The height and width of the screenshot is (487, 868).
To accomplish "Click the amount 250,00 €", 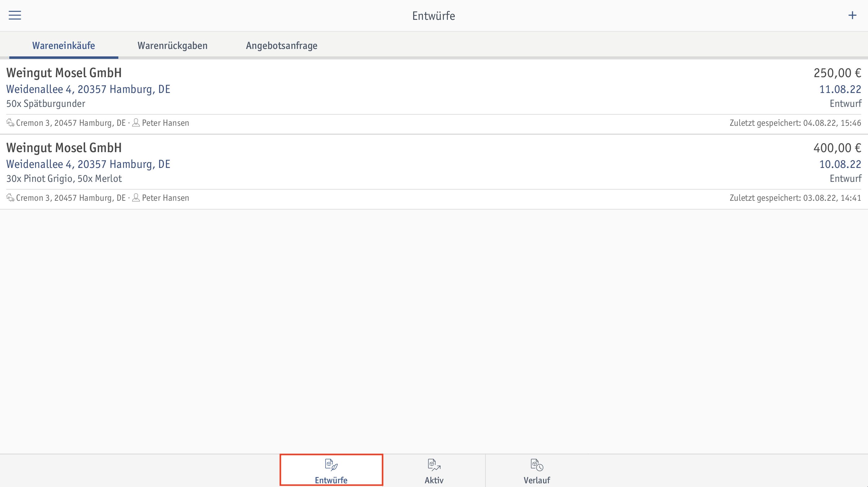I will click(837, 73).
